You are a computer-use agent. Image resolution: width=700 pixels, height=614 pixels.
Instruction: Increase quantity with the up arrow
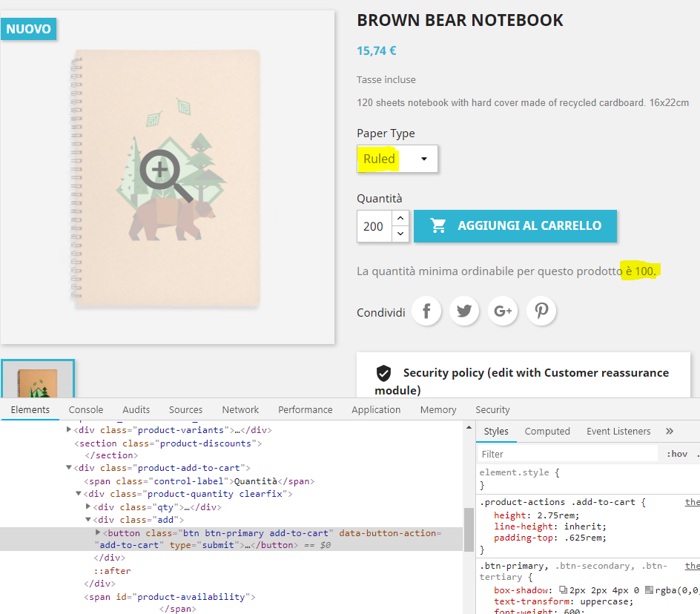tap(400, 218)
